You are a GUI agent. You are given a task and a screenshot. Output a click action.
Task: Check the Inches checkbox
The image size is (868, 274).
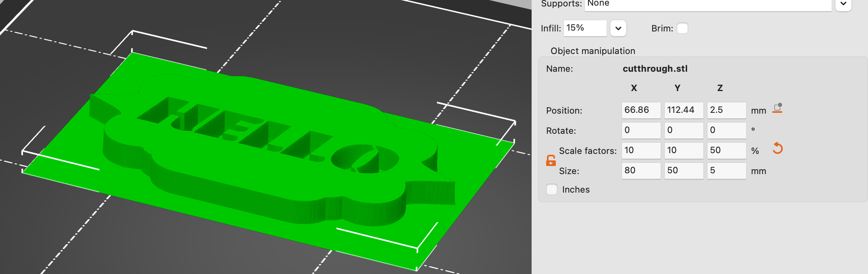(x=552, y=189)
